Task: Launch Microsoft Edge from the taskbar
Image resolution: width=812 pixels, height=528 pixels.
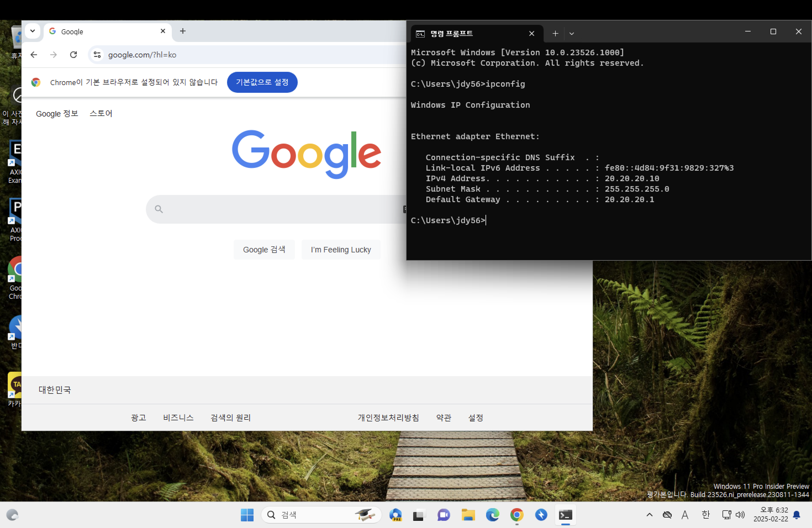Action: (x=492, y=514)
